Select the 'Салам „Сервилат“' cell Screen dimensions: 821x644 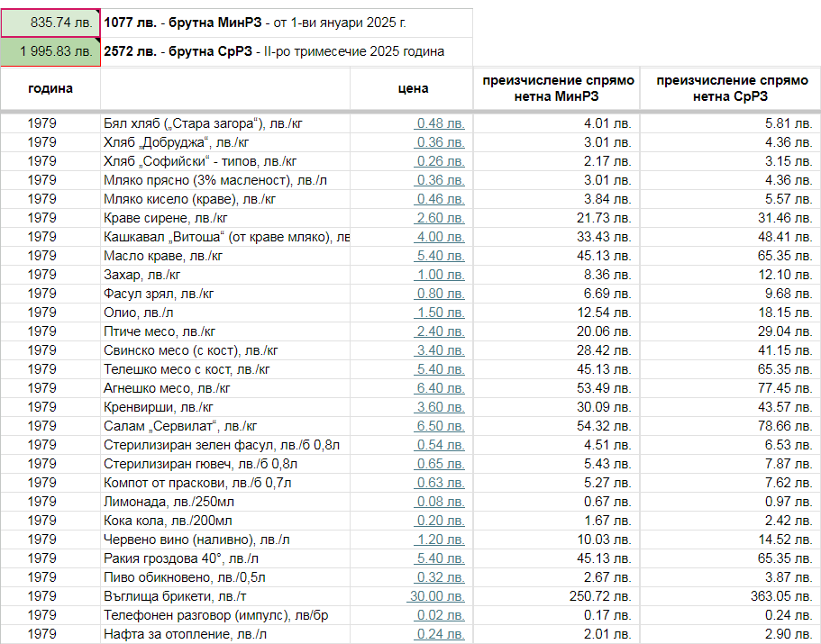point(225,426)
